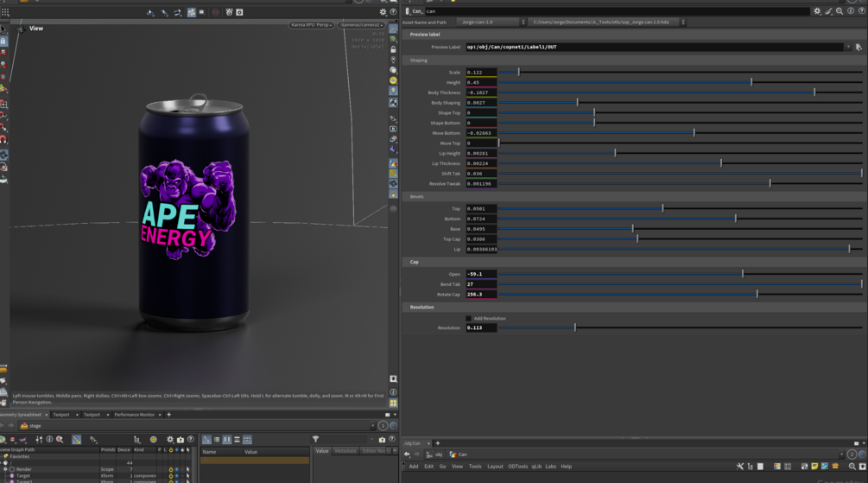Open the Add menu in network editor
This screenshot has width=868, height=483.
tap(414, 467)
